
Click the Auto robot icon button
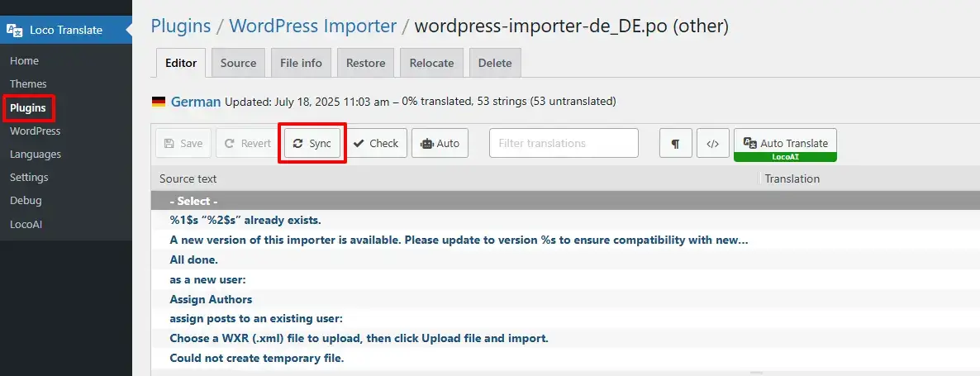(x=440, y=143)
